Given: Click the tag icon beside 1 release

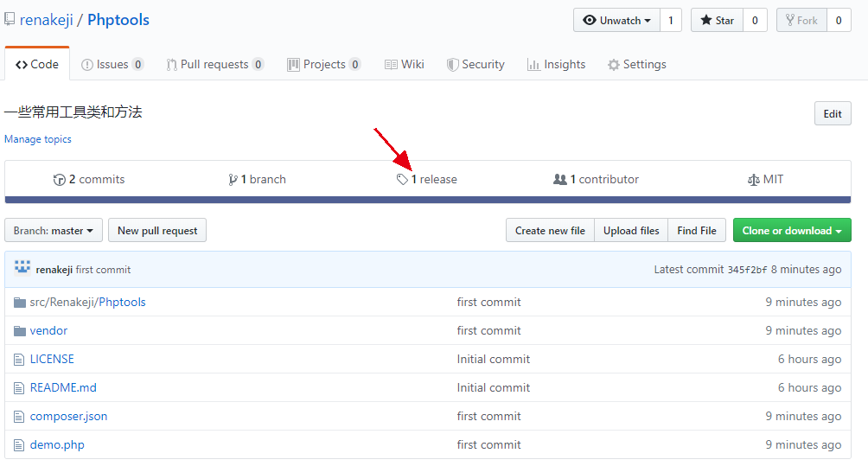Looking at the screenshot, I should tap(403, 179).
